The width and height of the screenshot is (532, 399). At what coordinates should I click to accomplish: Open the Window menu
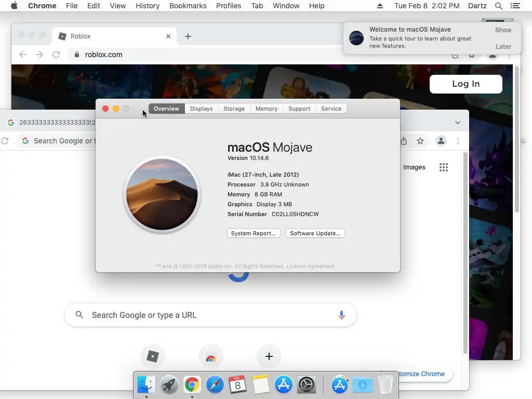(x=286, y=6)
